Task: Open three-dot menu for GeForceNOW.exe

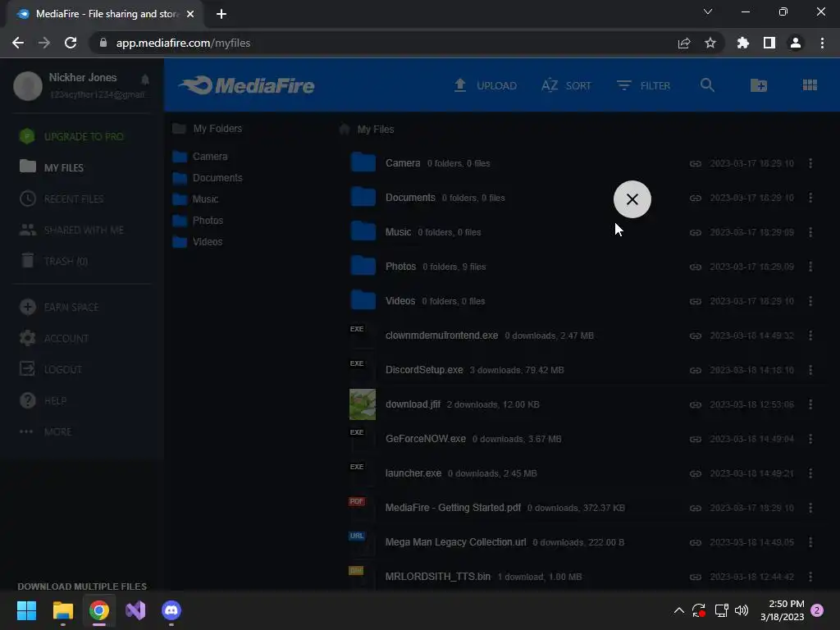Action: [x=810, y=439]
